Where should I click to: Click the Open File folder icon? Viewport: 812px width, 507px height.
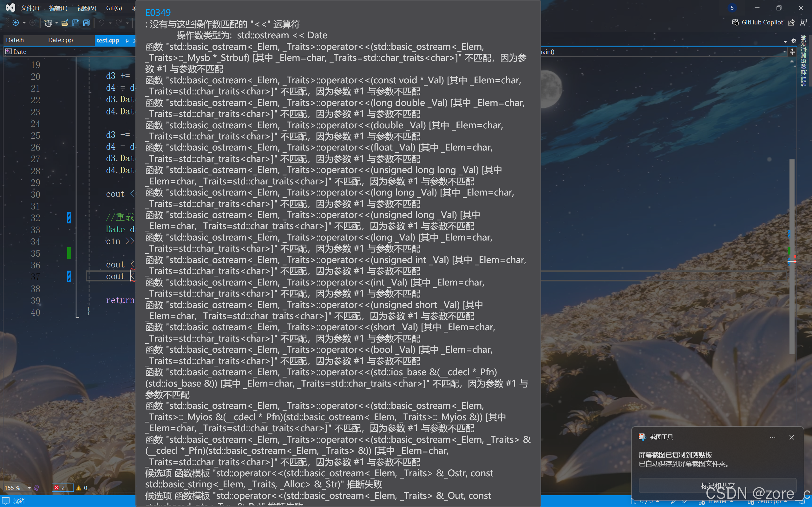(65, 22)
